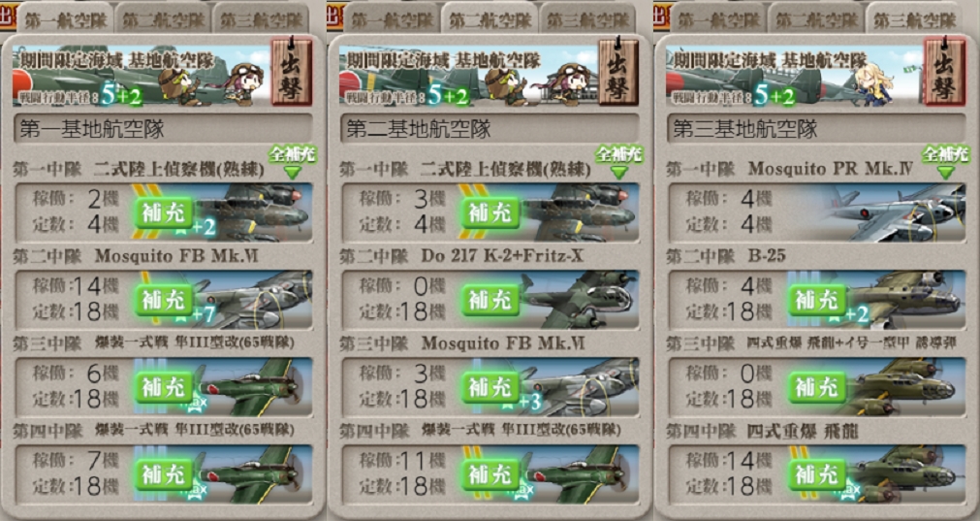Resupply the Mosquito FB Mk.VI in first corps
Viewport: 980px width, 521px height.
pyautogui.click(x=163, y=300)
